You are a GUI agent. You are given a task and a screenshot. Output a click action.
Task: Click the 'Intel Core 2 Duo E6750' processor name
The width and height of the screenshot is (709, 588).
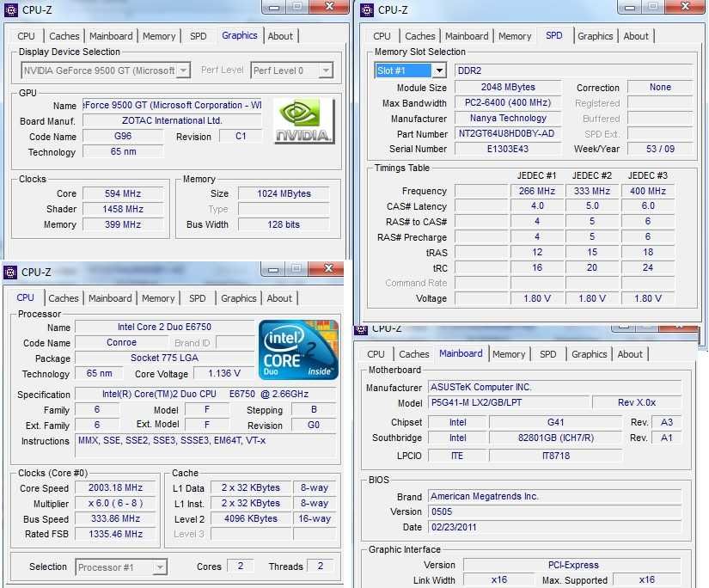165,327
